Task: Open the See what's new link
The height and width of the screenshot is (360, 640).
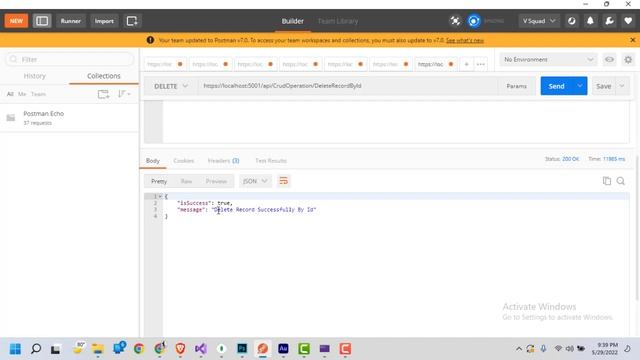Action: 465,40
